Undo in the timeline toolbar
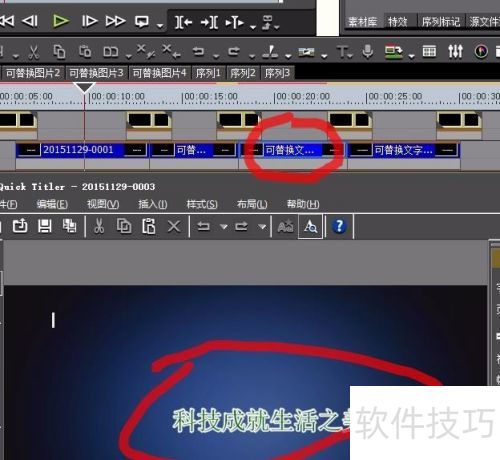This screenshot has height=460, width=500. [x=199, y=51]
